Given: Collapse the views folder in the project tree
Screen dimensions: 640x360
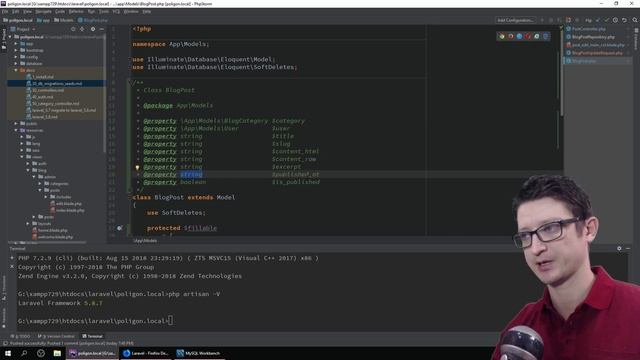Looking at the screenshot, I should click(x=22, y=157).
